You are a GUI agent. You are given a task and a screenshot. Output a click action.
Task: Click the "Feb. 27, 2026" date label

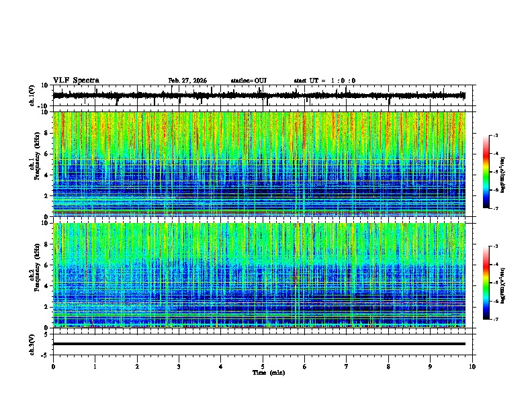(187, 81)
